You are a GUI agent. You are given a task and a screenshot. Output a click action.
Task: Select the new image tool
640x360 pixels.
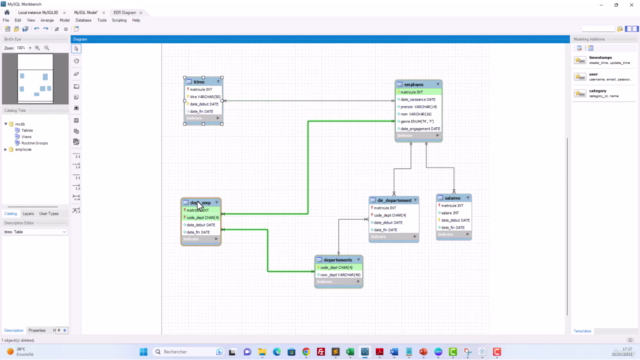pyautogui.click(x=76, y=108)
